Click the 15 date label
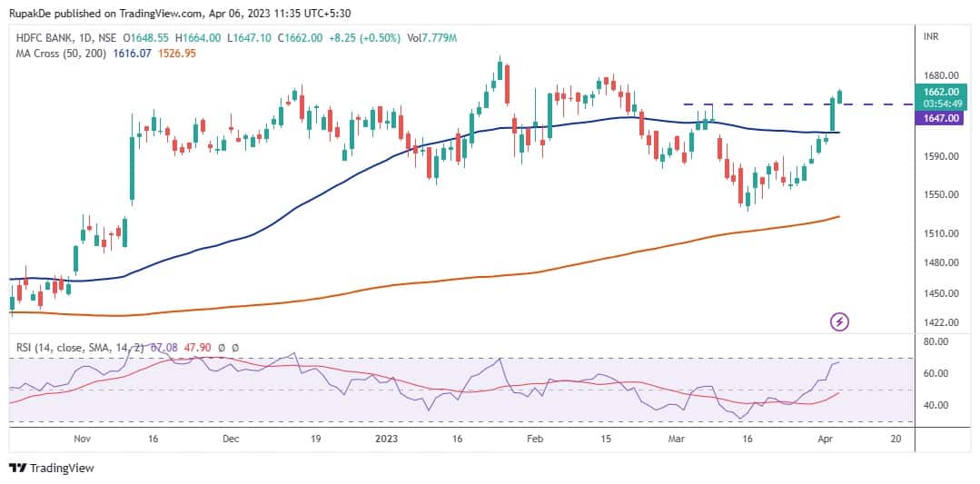 (x=605, y=439)
